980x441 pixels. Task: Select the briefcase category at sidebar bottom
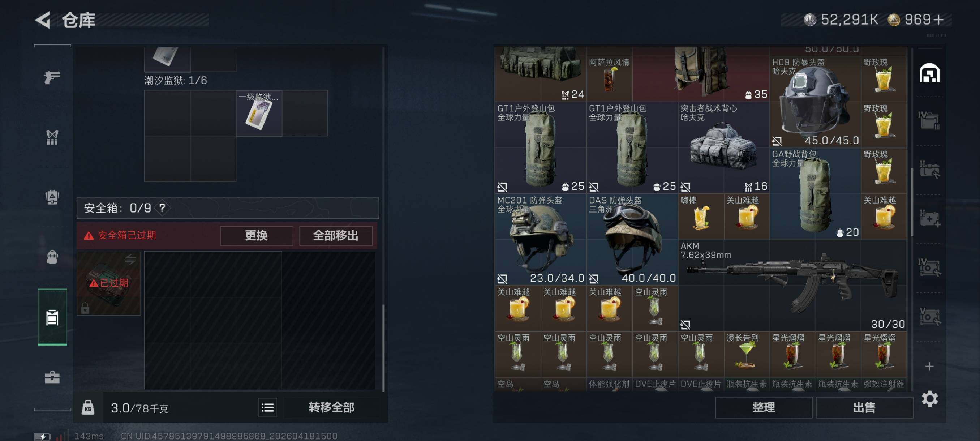coord(52,377)
